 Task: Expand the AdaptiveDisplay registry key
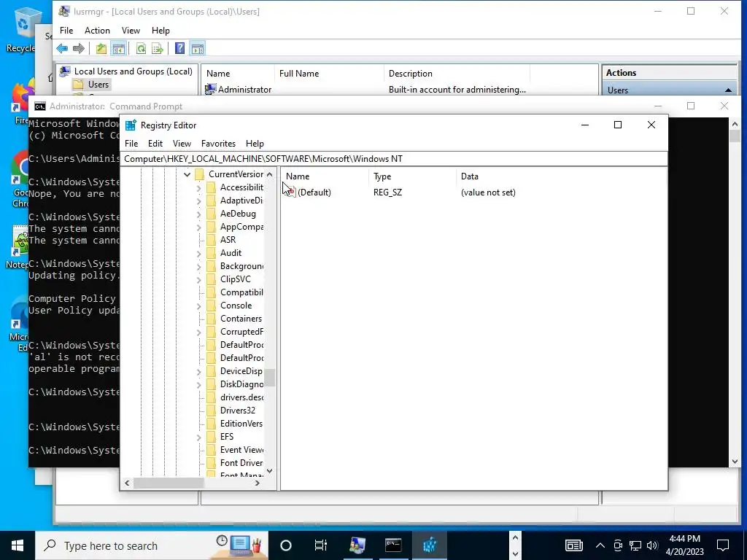point(198,201)
